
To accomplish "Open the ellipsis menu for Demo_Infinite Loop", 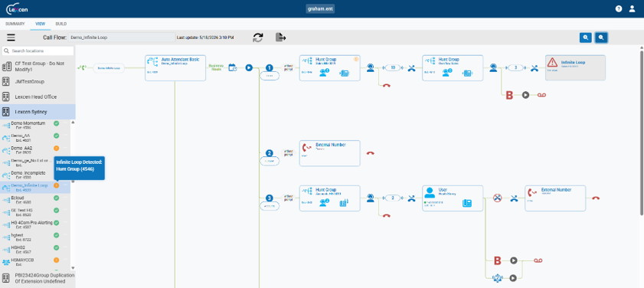I will (x=65, y=185).
